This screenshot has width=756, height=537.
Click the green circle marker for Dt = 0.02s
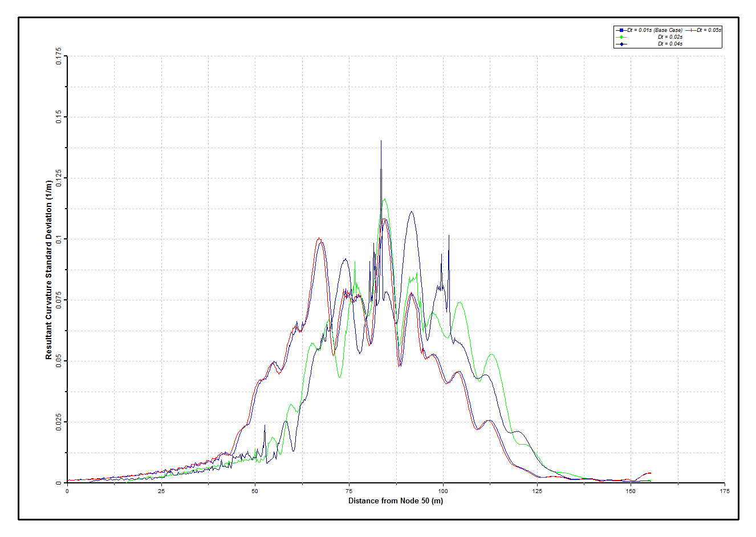[621, 37]
